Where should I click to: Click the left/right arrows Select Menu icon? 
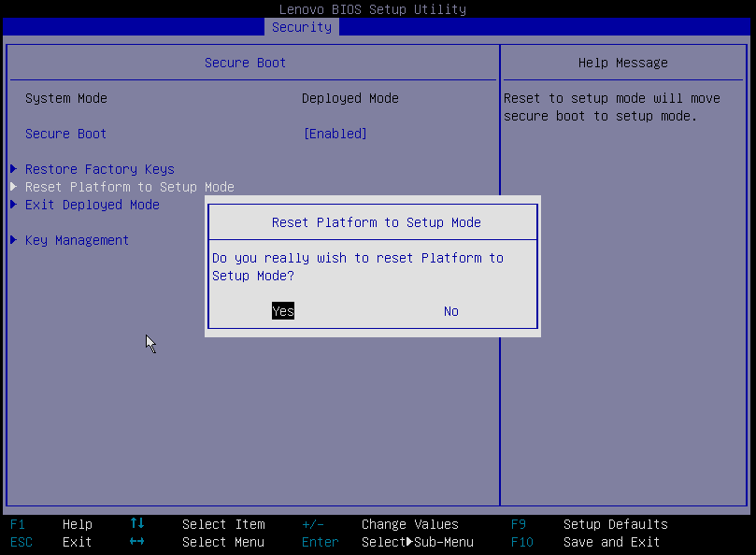pos(137,542)
